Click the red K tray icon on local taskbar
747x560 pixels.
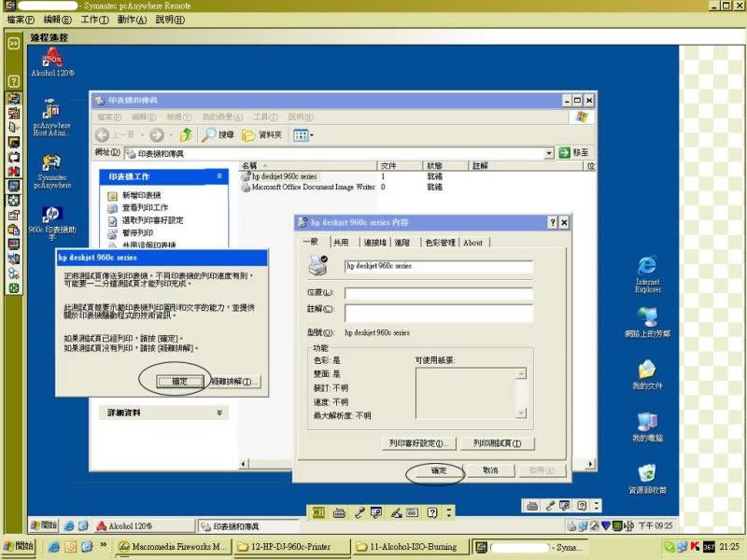695,547
